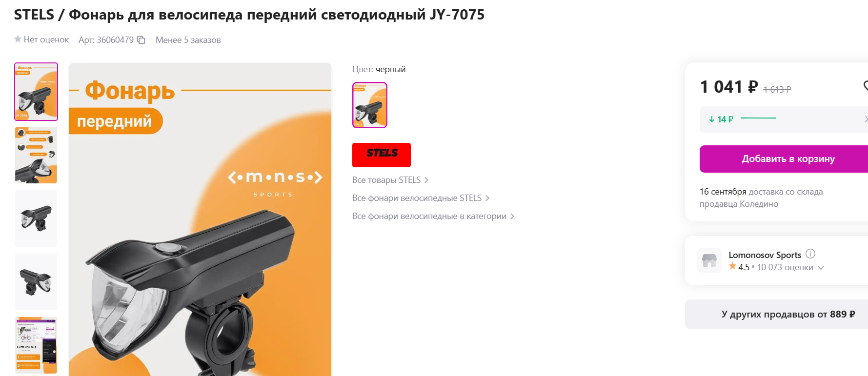Select the fifth thumbnail with instructions

pos(36,345)
